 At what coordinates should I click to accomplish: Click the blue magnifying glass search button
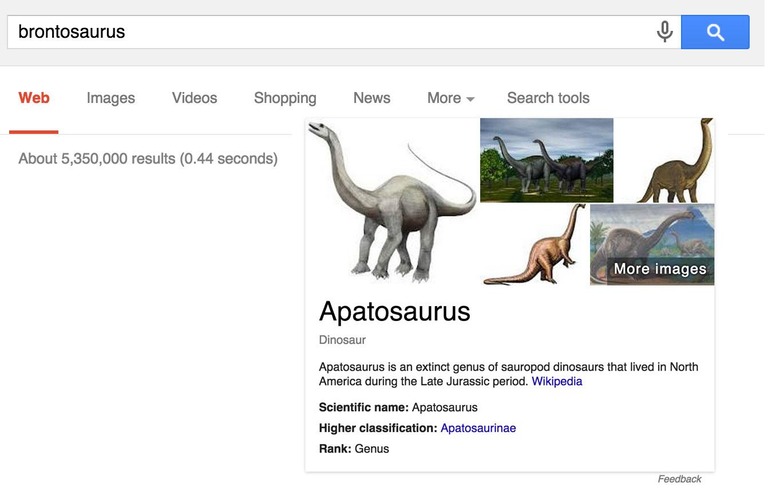point(715,32)
